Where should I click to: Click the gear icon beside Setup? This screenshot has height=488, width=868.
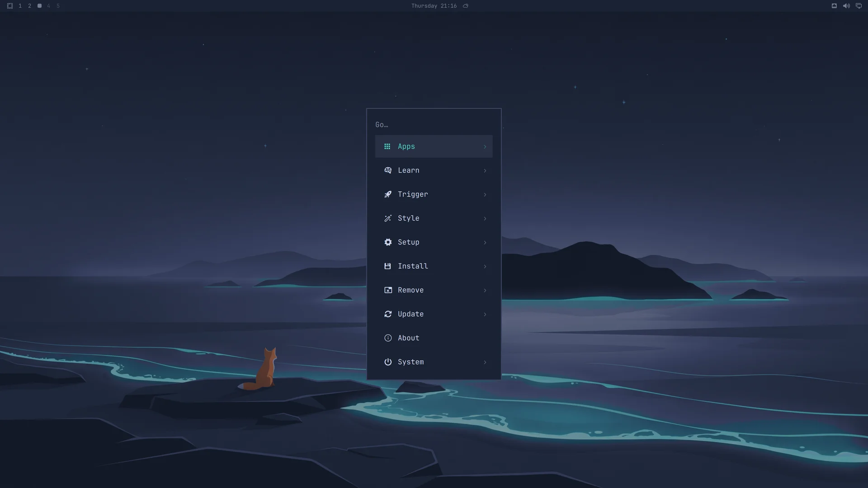388,242
